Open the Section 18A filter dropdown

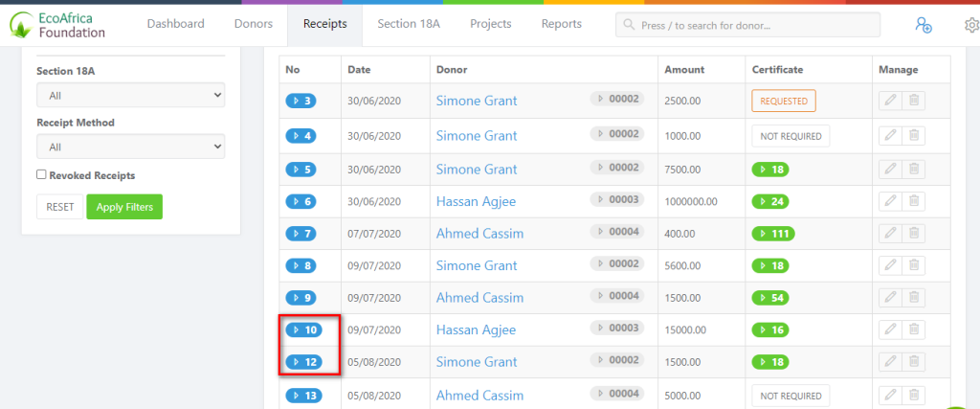coord(130,96)
